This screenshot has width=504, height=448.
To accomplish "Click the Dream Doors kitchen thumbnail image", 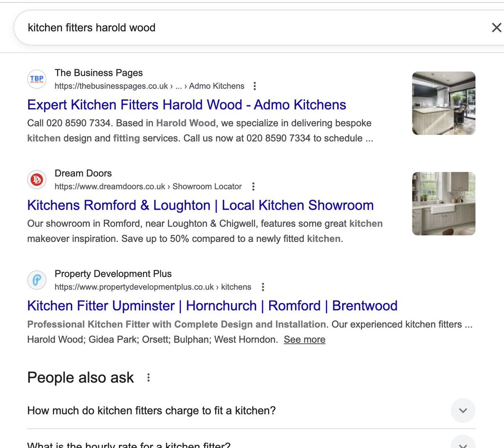I will [x=444, y=203].
